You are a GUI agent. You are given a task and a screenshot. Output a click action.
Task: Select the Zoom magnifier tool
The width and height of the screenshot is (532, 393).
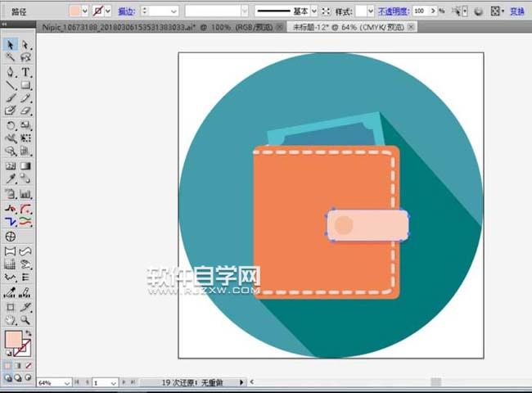(25, 320)
